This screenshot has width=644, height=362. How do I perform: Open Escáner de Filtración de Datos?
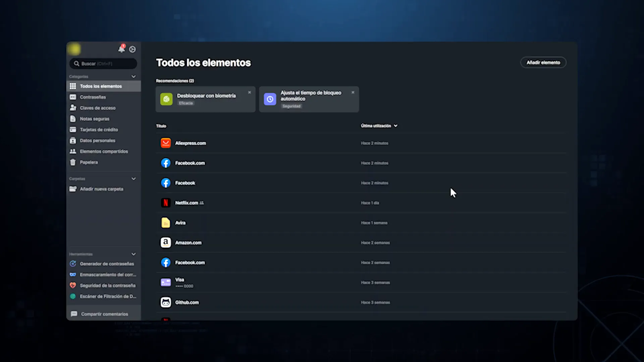click(x=104, y=296)
